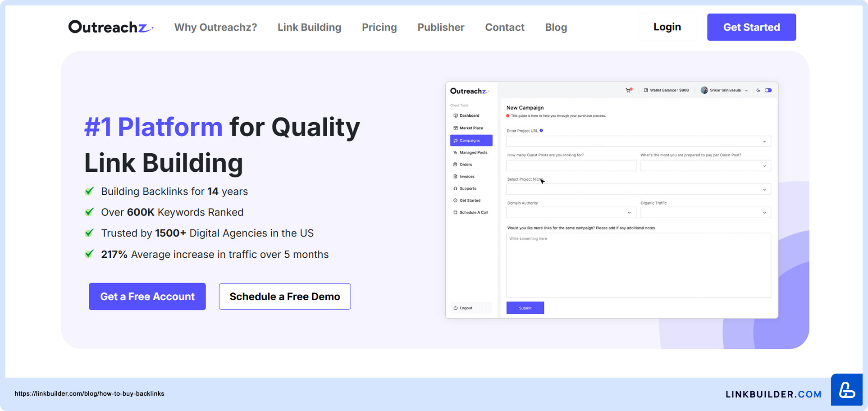Image resolution: width=868 pixels, height=411 pixels.
Task: Click the wallet icon beside Wallet Balance
Action: pyautogui.click(x=646, y=90)
